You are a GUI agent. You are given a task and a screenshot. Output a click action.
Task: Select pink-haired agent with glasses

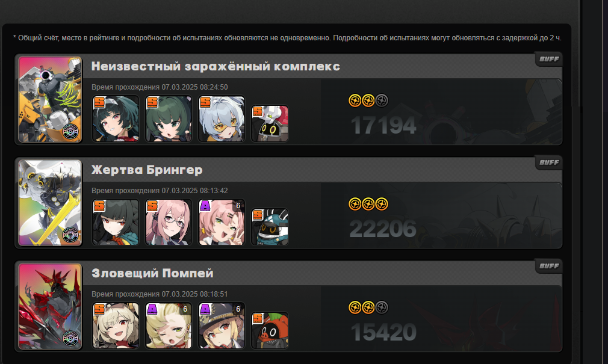pyautogui.click(x=169, y=222)
